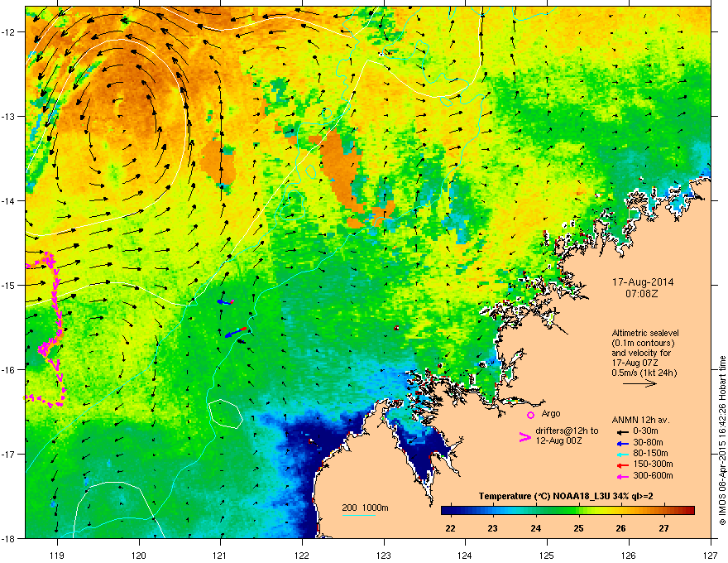Click the '300-600m' depth label
Viewport: 728px width, 563px height.
(653, 476)
